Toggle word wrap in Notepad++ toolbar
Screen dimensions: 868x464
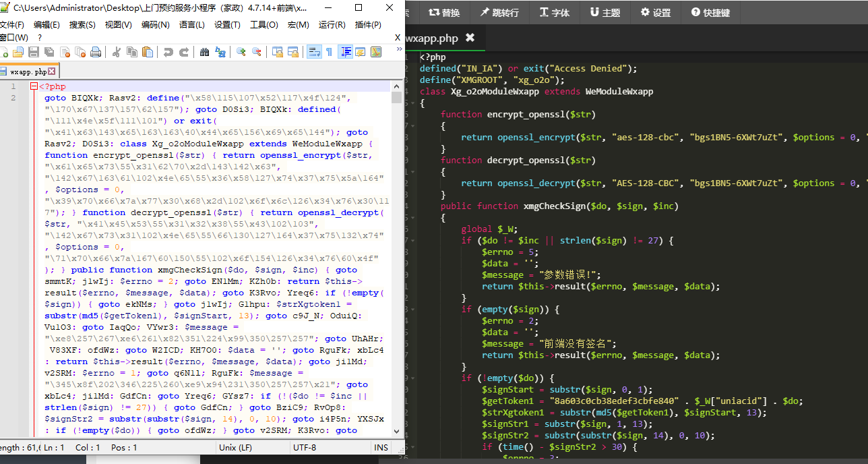click(314, 52)
